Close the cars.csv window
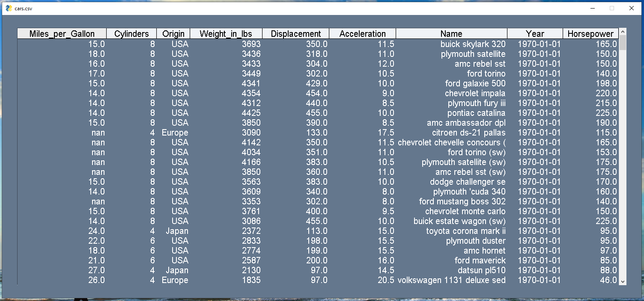The height and width of the screenshot is (301, 644). [632, 8]
